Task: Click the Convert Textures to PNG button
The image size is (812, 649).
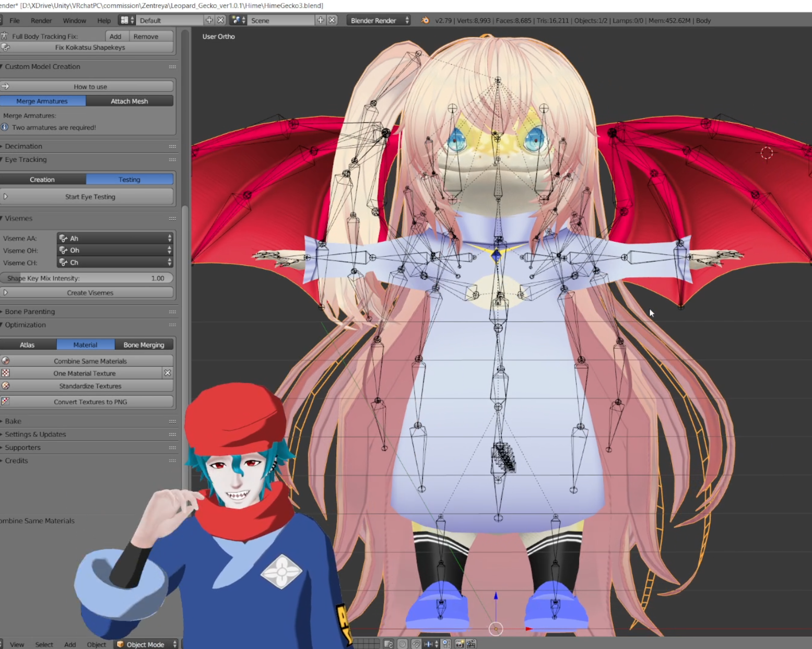Action: click(x=87, y=402)
